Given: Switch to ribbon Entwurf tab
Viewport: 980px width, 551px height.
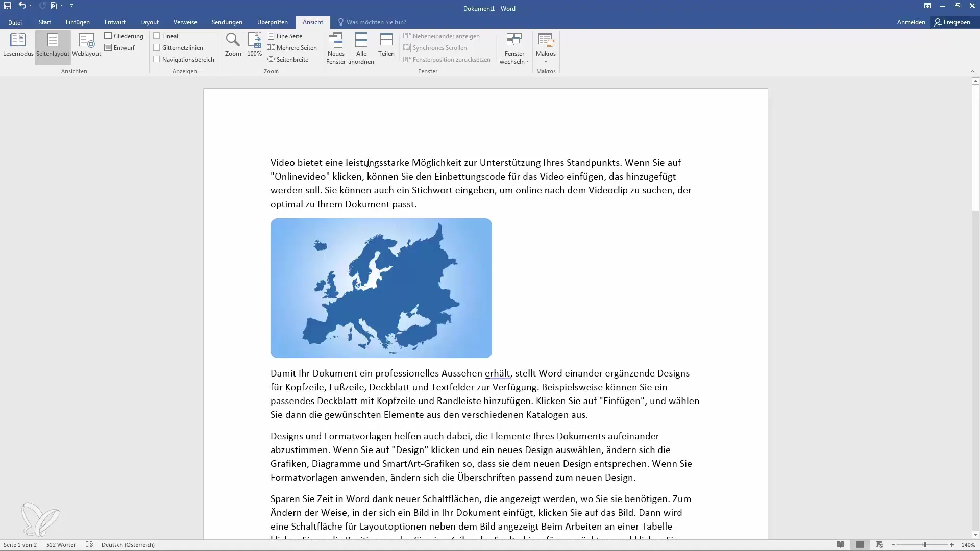Looking at the screenshot, I should 115,22.
